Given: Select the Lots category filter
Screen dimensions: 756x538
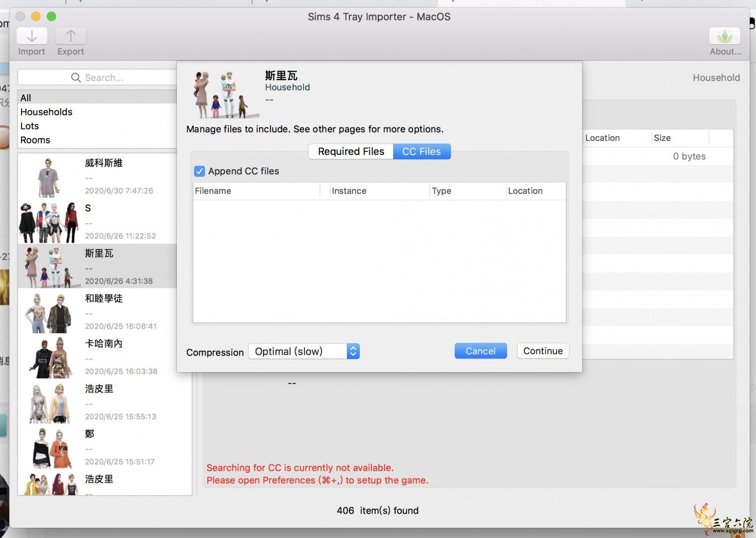Looking at the screenshot, I should click(x=97, y=126).
